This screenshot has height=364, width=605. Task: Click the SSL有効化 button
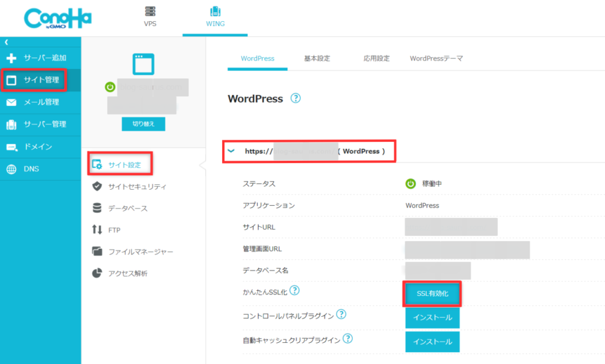(432, 294)
